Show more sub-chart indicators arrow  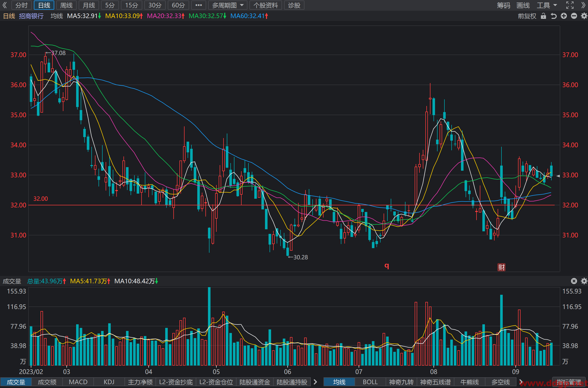315,382
